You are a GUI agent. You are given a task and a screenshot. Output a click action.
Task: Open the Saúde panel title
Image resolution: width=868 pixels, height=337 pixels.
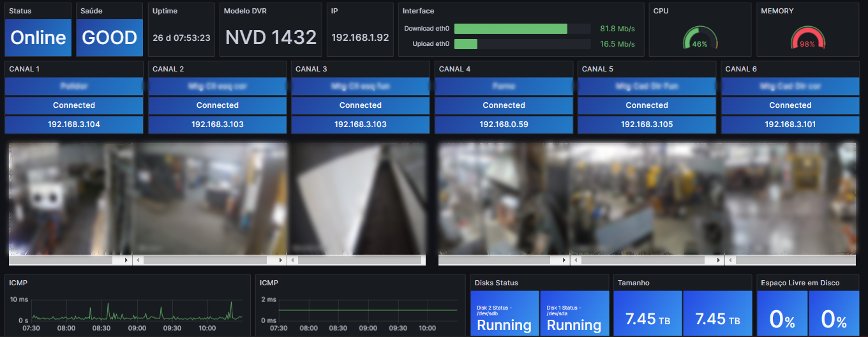92,11
